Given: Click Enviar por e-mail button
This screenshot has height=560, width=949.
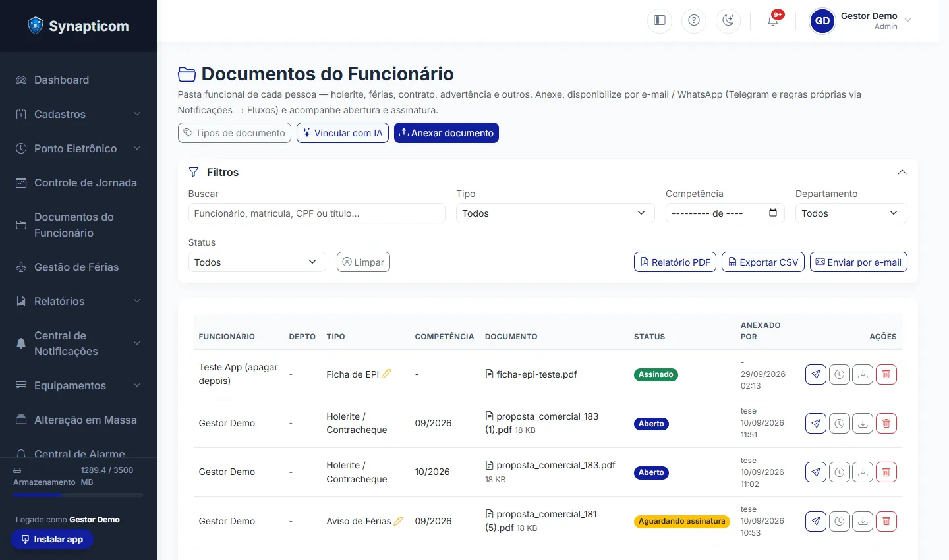Looking at the screenshot, I should click(x=858, y=262).
